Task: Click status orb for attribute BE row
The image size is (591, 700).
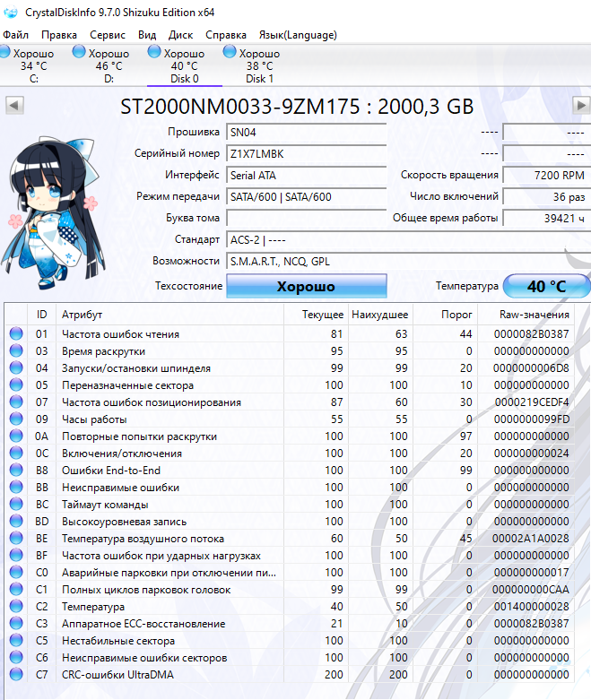Action: (x=16, y=538)
